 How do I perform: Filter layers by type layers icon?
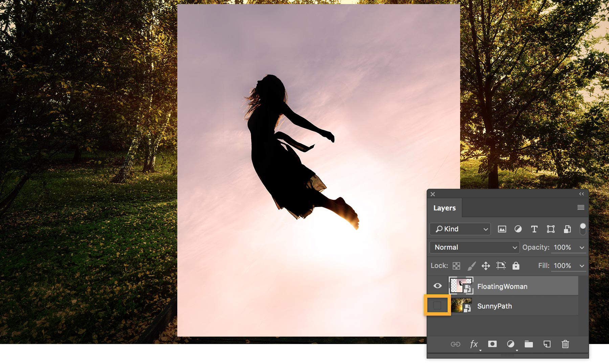point(535,229)
